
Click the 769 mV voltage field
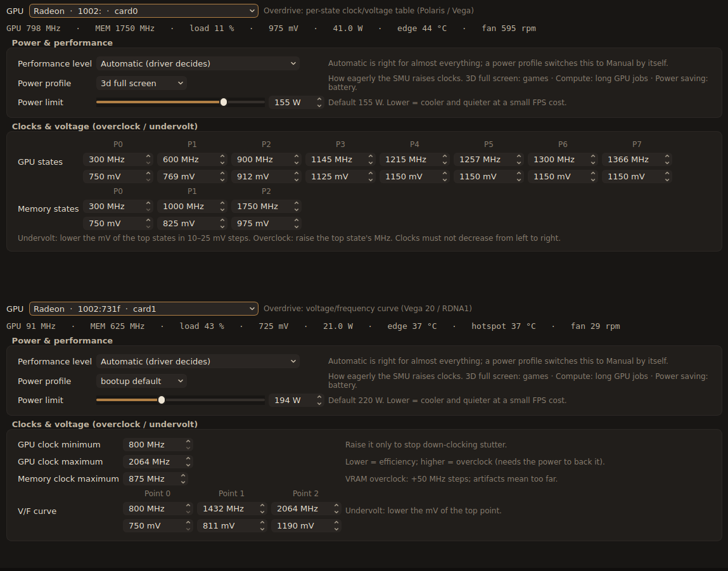click(192, 177)
